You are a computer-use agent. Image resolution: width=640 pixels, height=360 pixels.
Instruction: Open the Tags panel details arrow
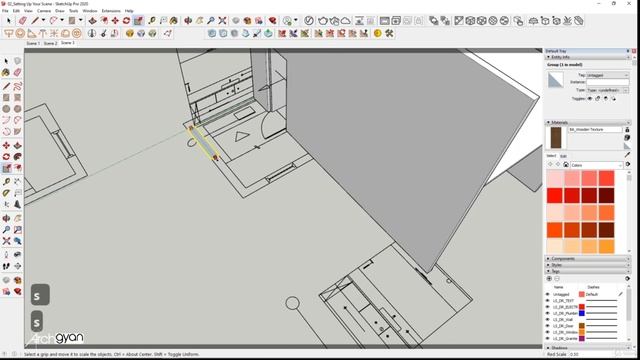click(x=627, y=278)
